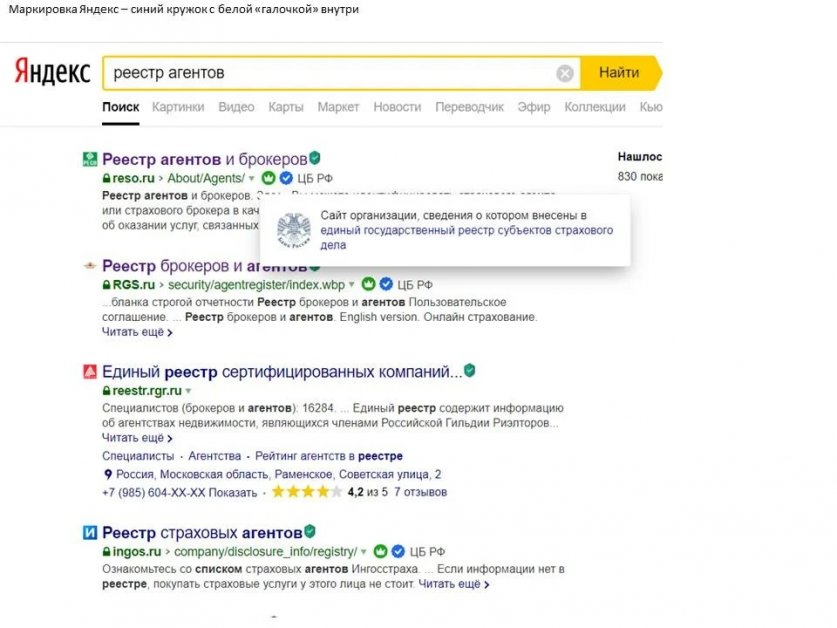
Task: Click the green round badge on RGS.ru result
Action: point(368,284)
